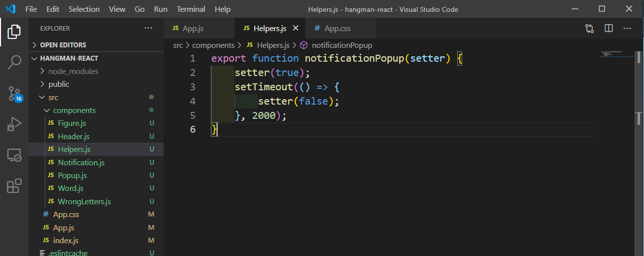Image resolution: width=644 pixels, height=256 pixels.
Task: Click the src breadcrumb
Action: [178, 45]
